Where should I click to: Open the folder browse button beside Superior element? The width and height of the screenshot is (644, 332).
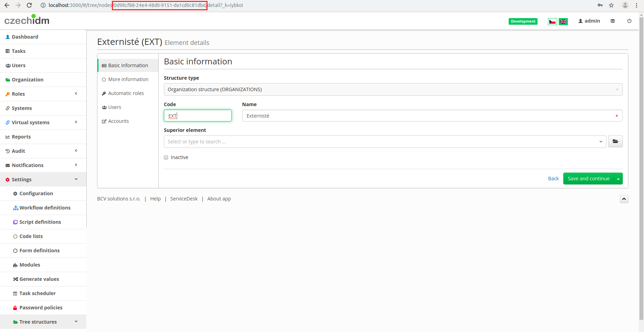click(615, 142)
